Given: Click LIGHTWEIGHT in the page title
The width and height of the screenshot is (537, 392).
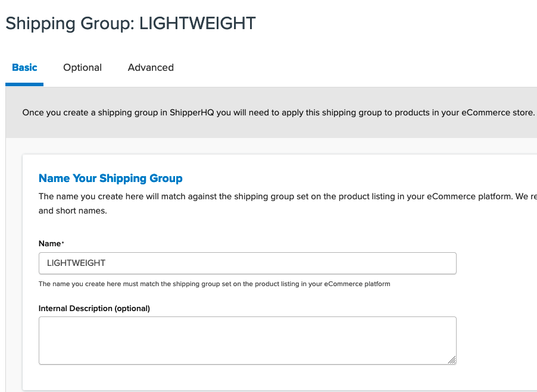Looking at the screenshot, I should tap(197, 23).
